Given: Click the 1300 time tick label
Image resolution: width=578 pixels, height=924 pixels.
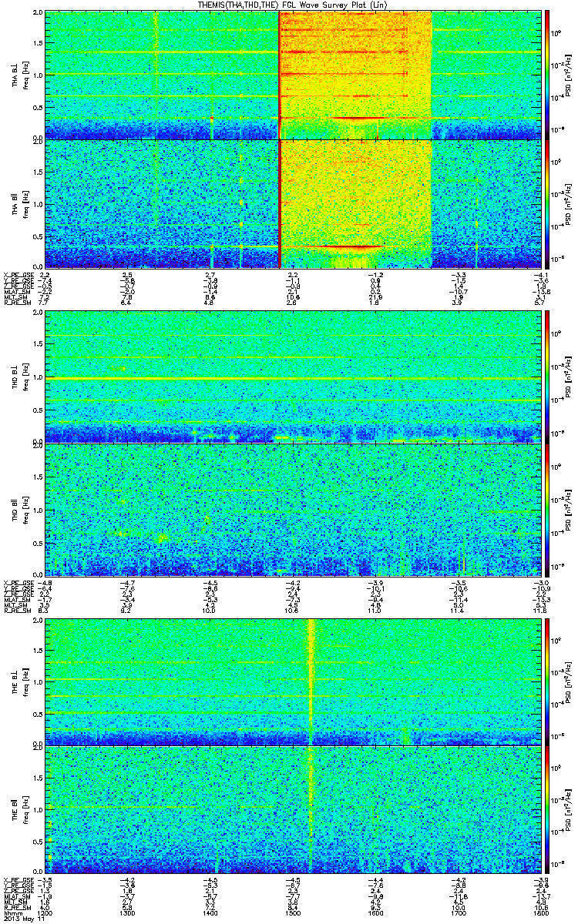Looking at the screenshot, I should (127, 912).
